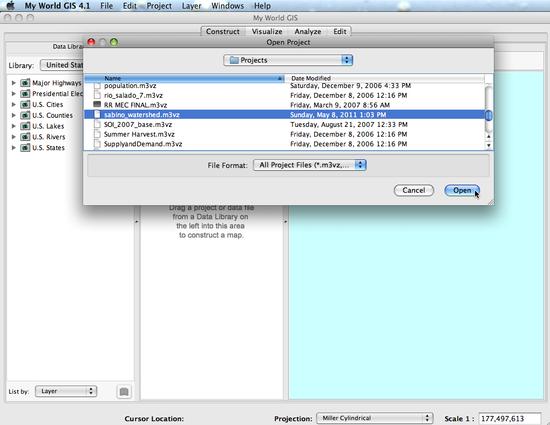
Task: Click the Major Highways layer name
Action: point(56,83)
